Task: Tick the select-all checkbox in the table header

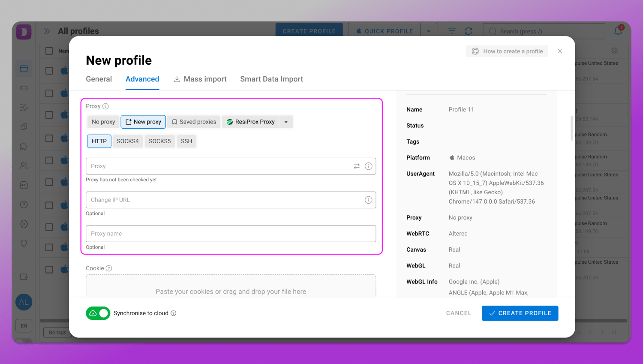Action: click(49, 51)
